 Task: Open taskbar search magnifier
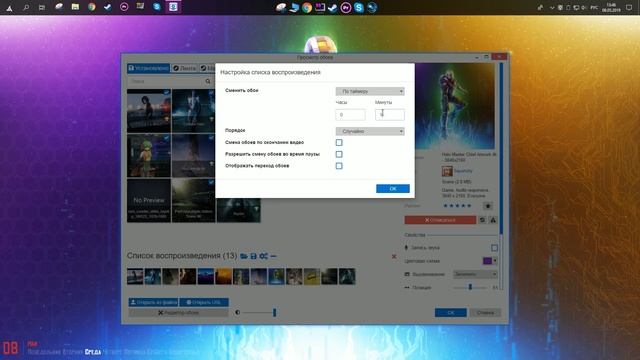[x=26, y=7]
